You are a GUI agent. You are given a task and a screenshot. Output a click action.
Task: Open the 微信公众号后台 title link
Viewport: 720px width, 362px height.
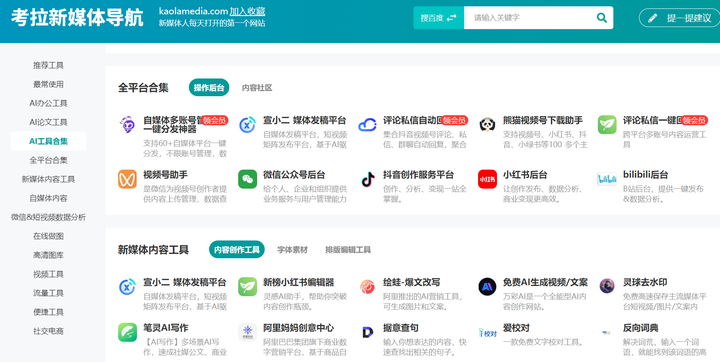pyautogui.click(x=294, y=175)
